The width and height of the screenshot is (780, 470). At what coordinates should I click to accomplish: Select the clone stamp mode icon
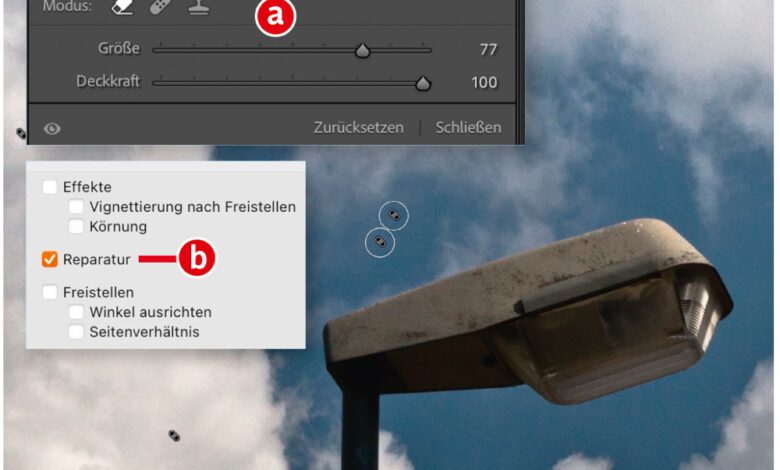pos(199,7)
